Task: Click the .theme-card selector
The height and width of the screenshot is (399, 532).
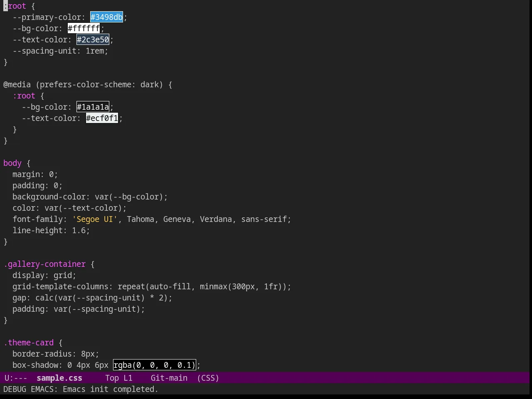Action: pos(29,342)
